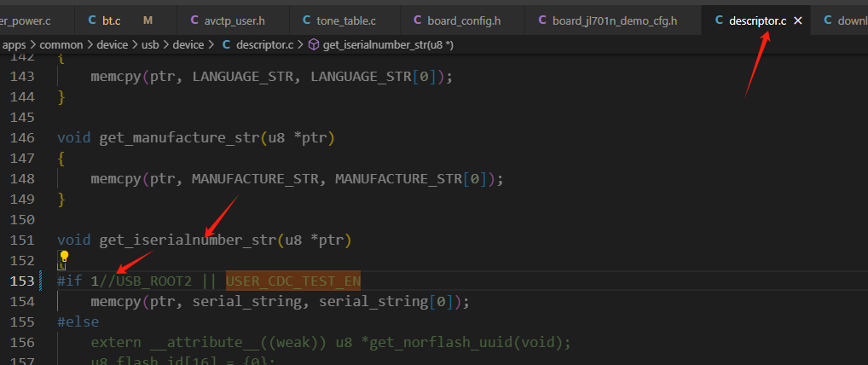This screenshot has height=365, width=868.
Task: Click the lightbulb quick-fix icon at line 152
Action: 64,256
